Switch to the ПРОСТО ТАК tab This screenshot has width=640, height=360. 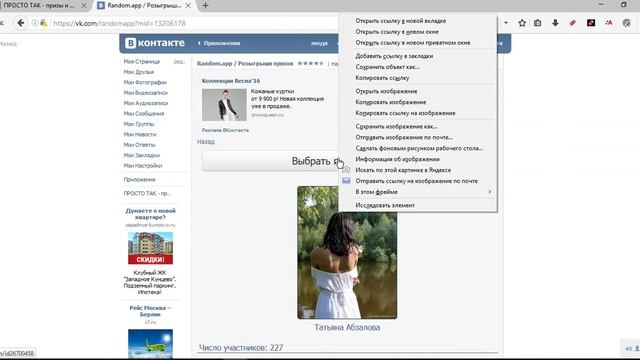point(39,6)
